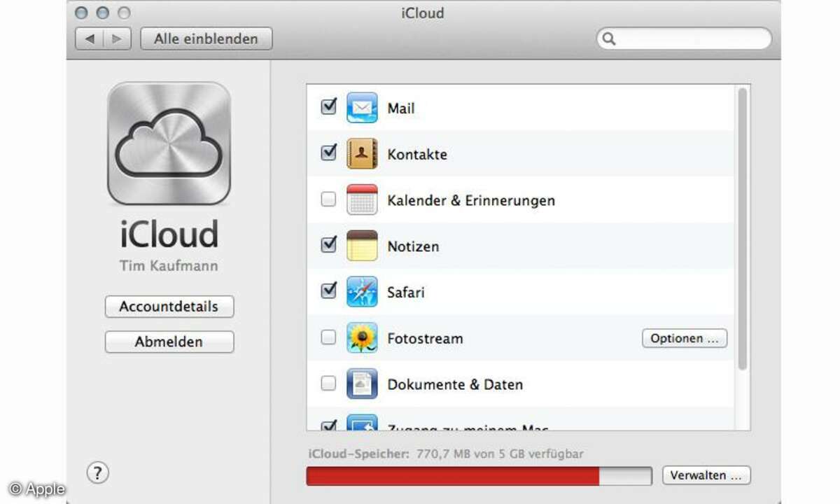
Task: Click the Kalender & Erinnerungen label
Action: [471, 201]
